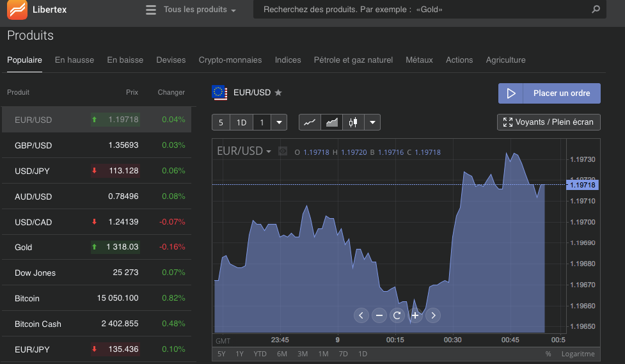Select the area chart type icon

331,122
